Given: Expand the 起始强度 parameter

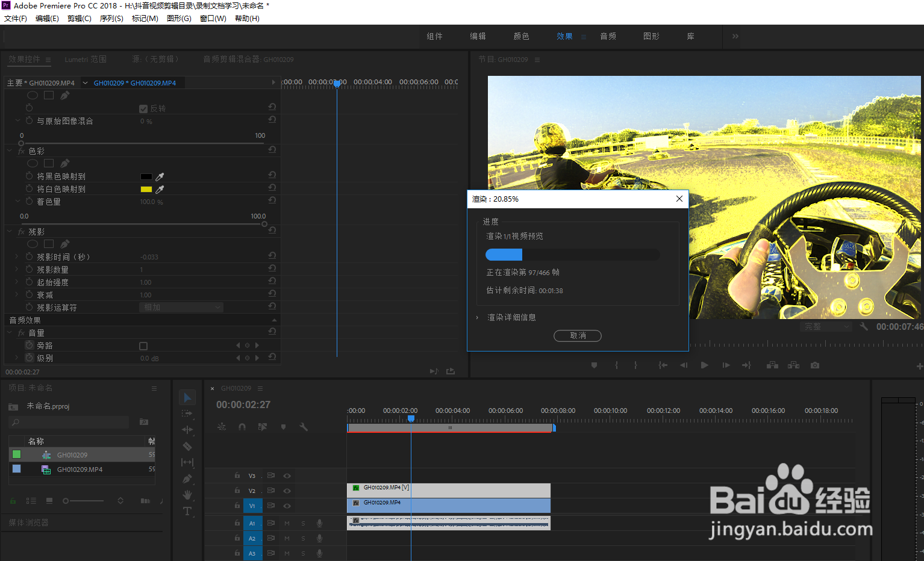Looking at the screenshot, I should [x=17, y=282].
